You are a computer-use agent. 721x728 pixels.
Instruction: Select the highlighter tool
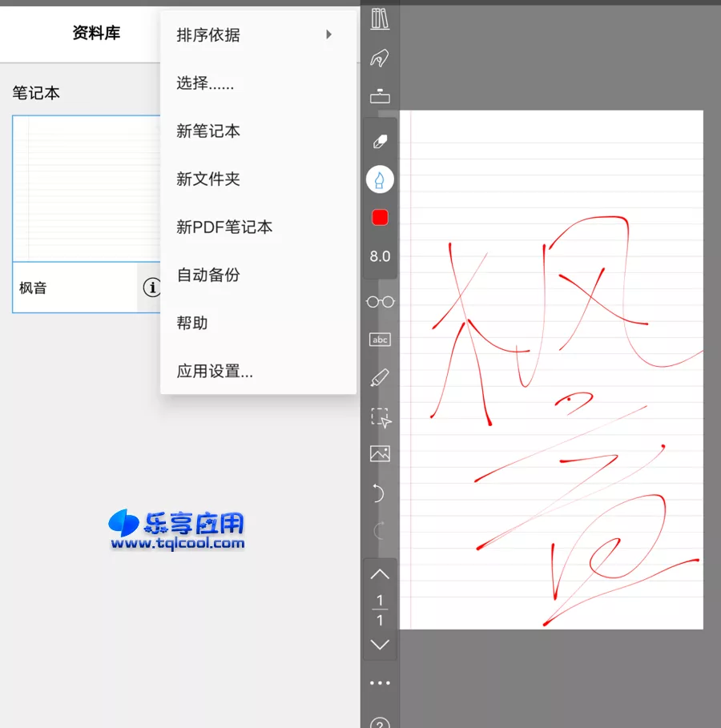(379, 376)
